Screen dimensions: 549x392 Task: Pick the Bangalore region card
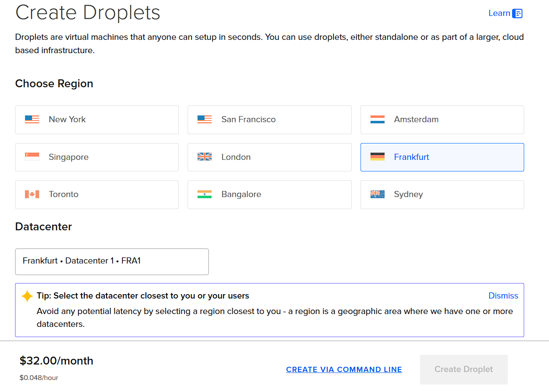[269, 194]
